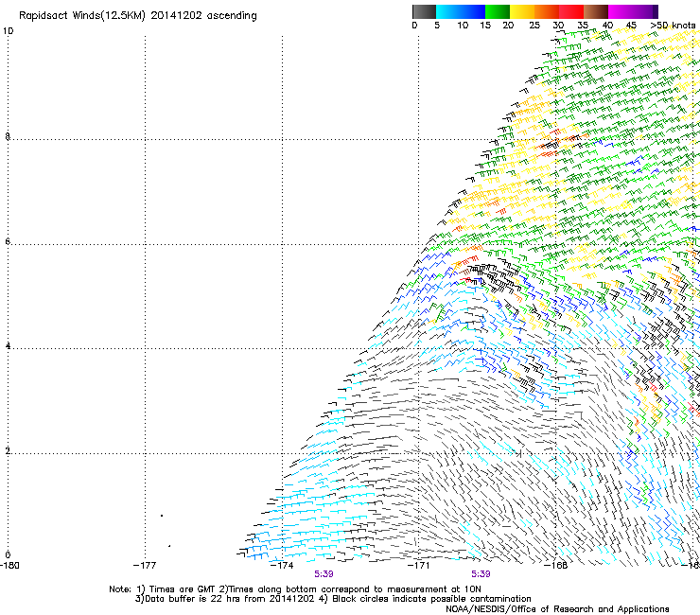Select the red 30-35 knots swatch
This screenshot has width=700, height=615.
(x=571, y=11)
